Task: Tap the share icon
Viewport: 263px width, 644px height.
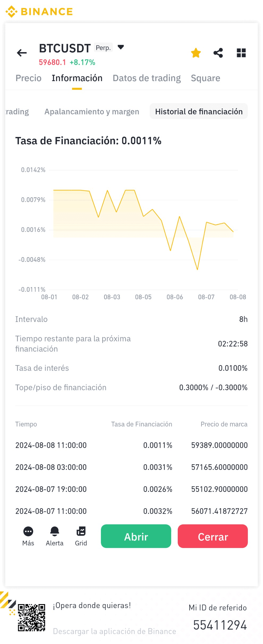Action: point(218,53)
